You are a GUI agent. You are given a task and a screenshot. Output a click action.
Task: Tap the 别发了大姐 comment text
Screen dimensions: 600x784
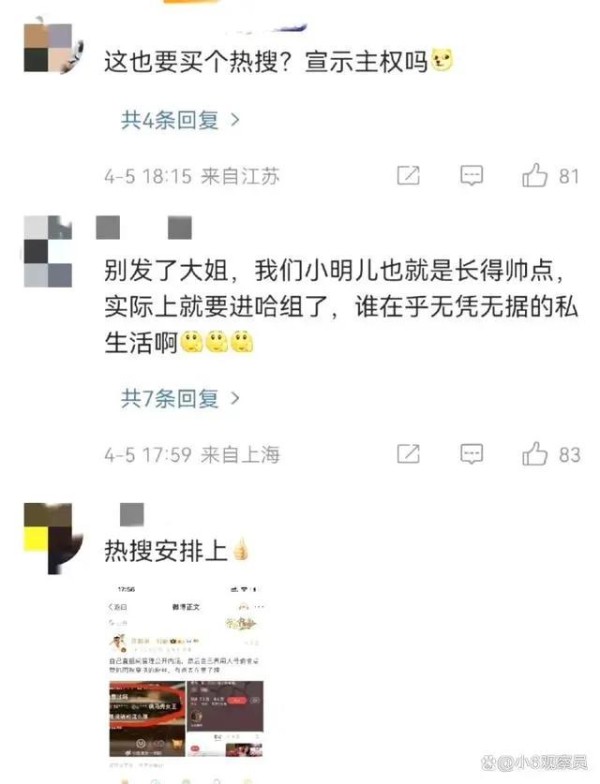341,306
